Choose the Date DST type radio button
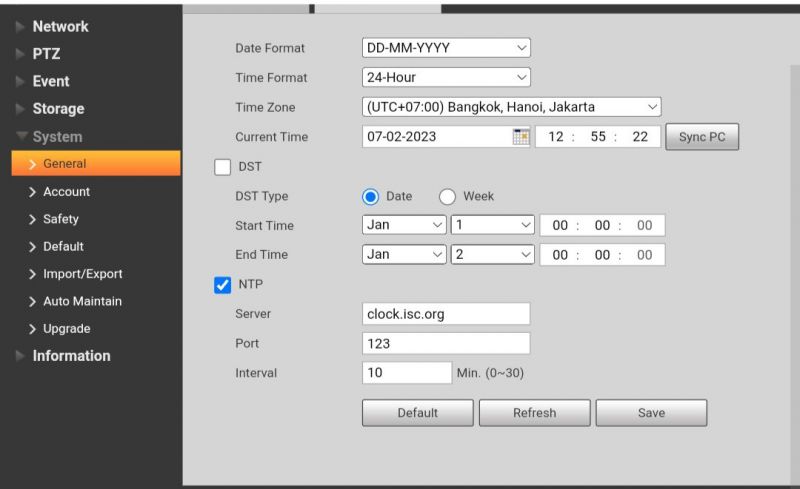 point(371,196)
